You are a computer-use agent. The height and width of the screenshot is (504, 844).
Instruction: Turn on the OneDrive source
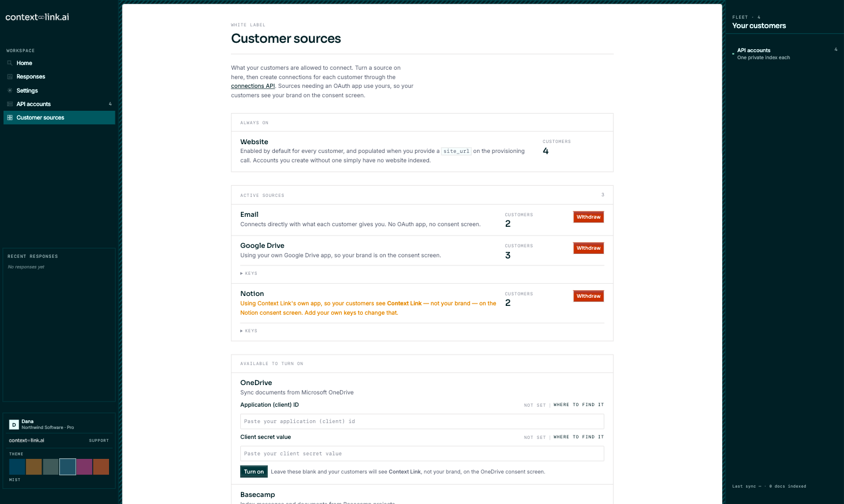(x=254, y=472)
